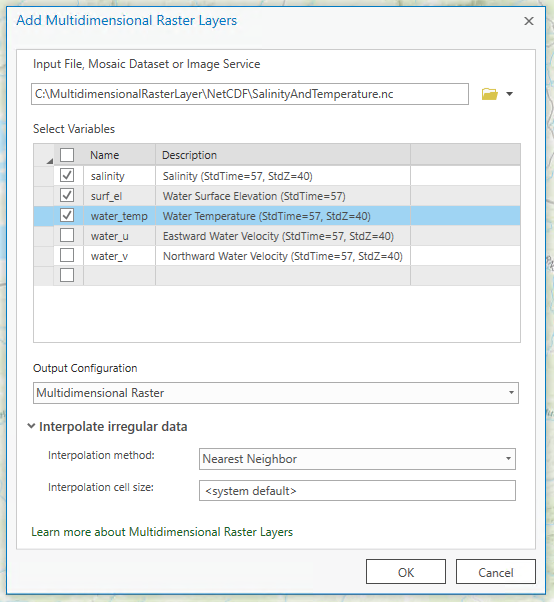Open the Interpolation method dropdown
This screenshot has height=602, width=554.
pos(357,459)
